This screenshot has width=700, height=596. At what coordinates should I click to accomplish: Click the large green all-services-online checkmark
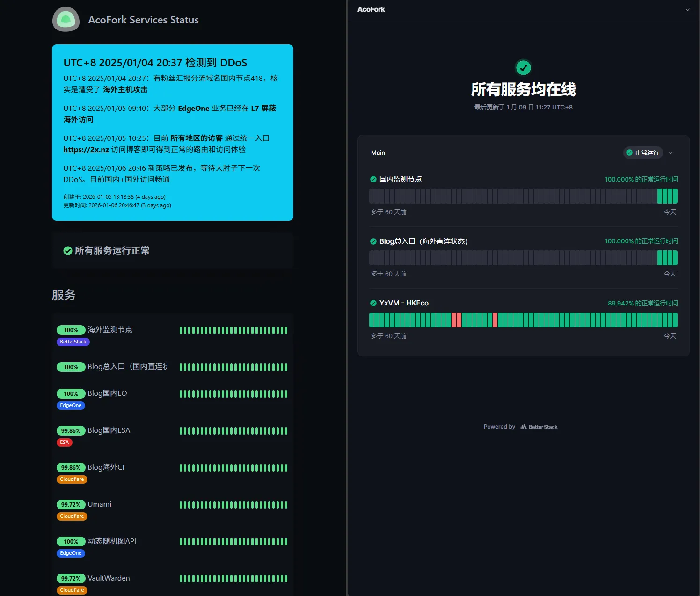tap(523, 68)
